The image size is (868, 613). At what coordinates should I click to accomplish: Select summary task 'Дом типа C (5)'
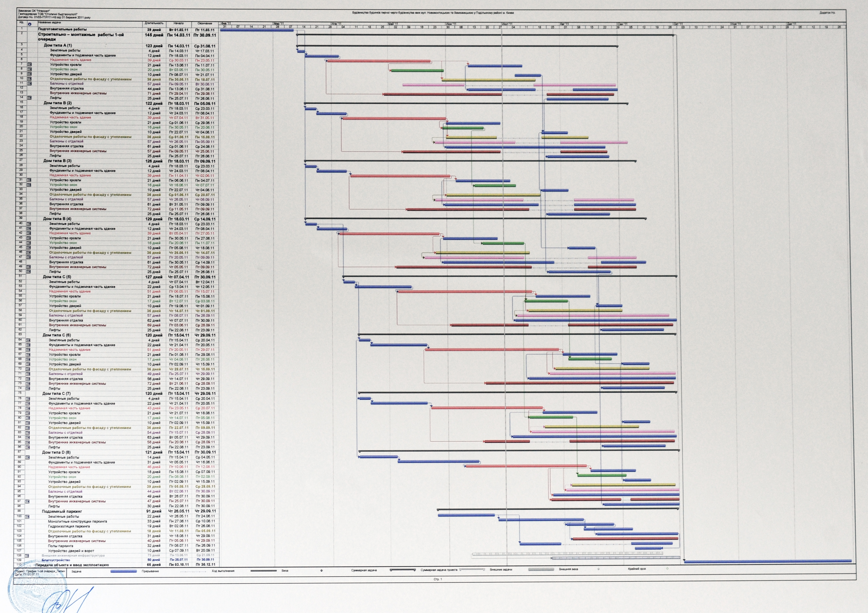(x=57, y=276)
